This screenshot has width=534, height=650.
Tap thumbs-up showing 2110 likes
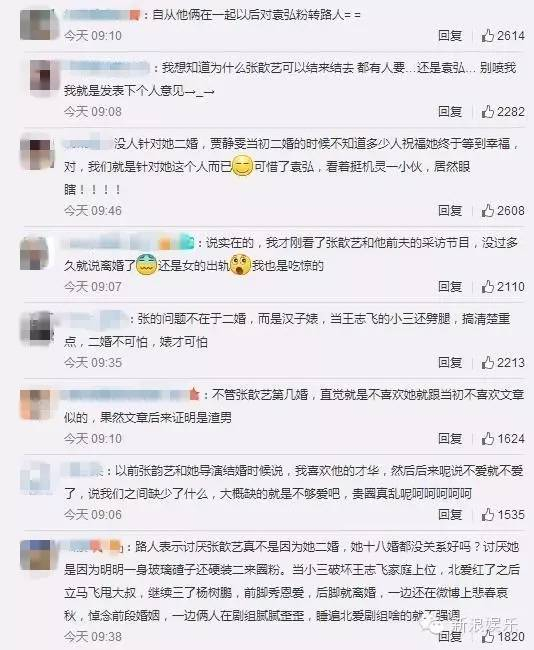(x=488, y=286)
